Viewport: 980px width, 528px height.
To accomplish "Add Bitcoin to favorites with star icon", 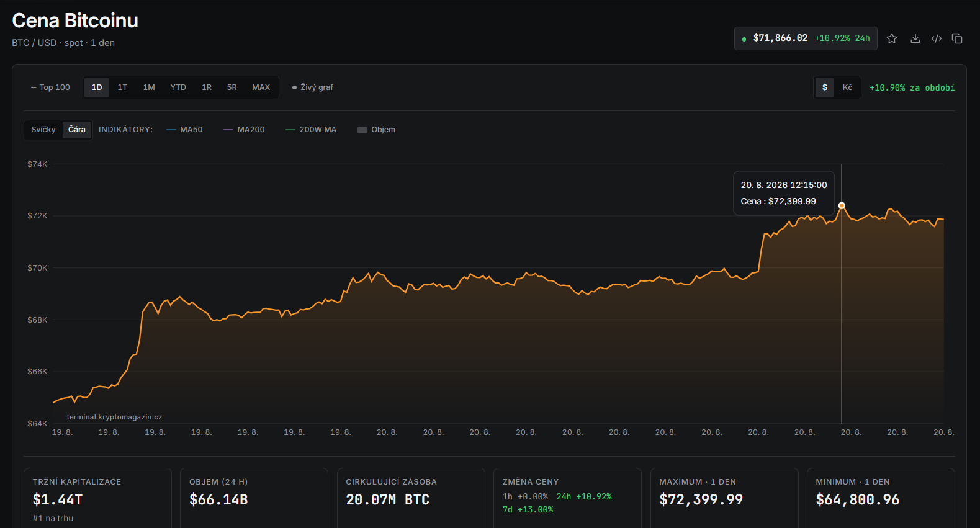I will click(892, 38).
